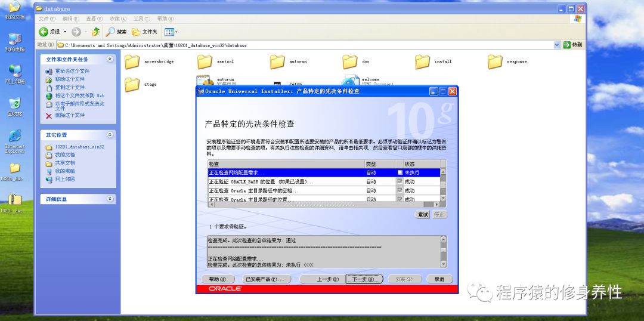This screenshot has width=644, height=321.
Task: Click the checkbox in the 主目录路径中的空格 row
Action: coord(400,190)
